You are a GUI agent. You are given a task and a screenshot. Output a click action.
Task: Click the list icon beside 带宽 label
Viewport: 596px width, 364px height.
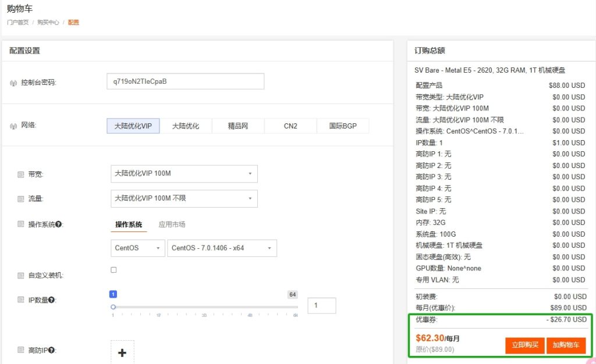(x=20, y=173)
